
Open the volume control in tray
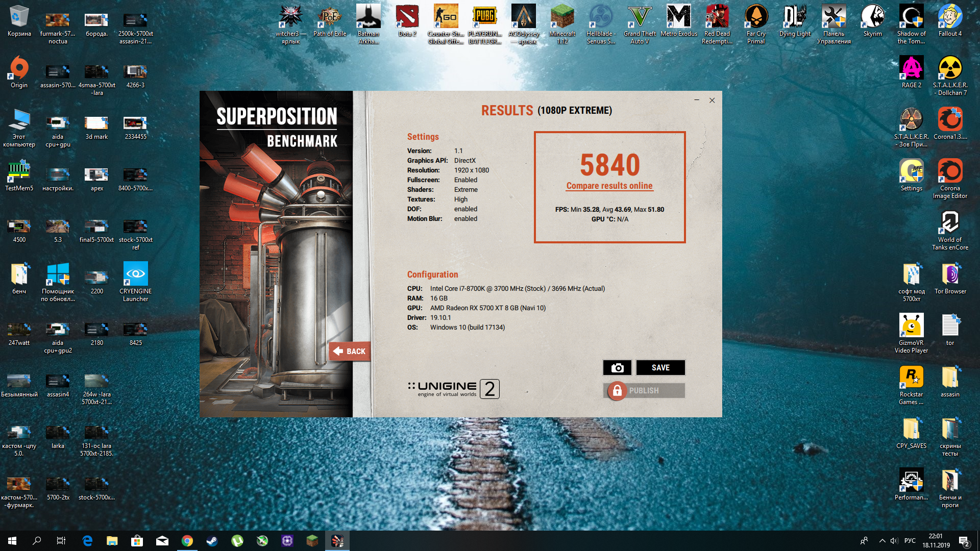(x=894, y=541)
